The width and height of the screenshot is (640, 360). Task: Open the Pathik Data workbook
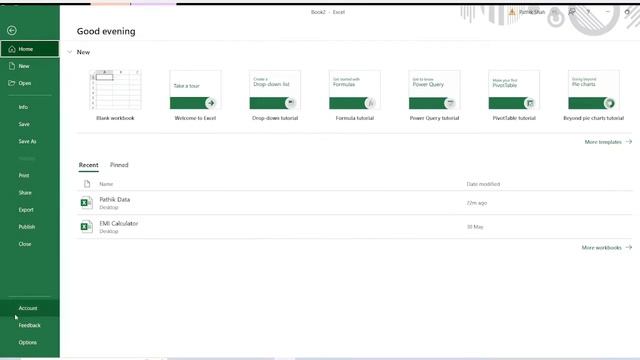355,203
